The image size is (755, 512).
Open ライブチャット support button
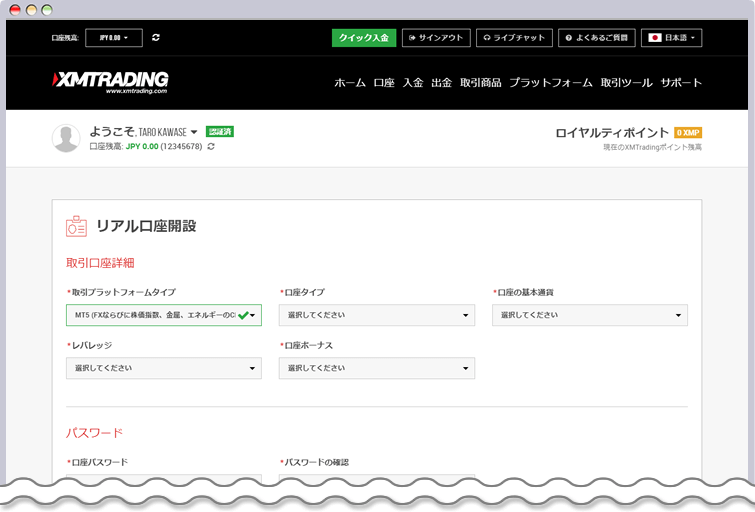[x=514, y=38]
